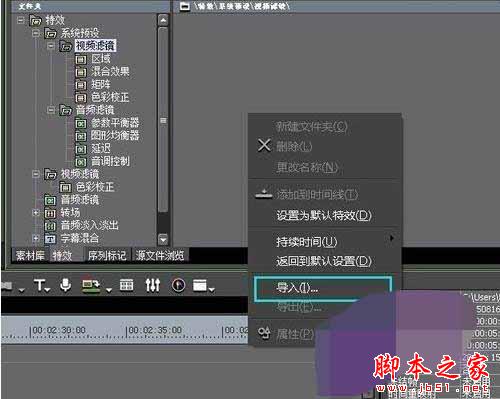Click the T title creation tool

click(40, 285)
